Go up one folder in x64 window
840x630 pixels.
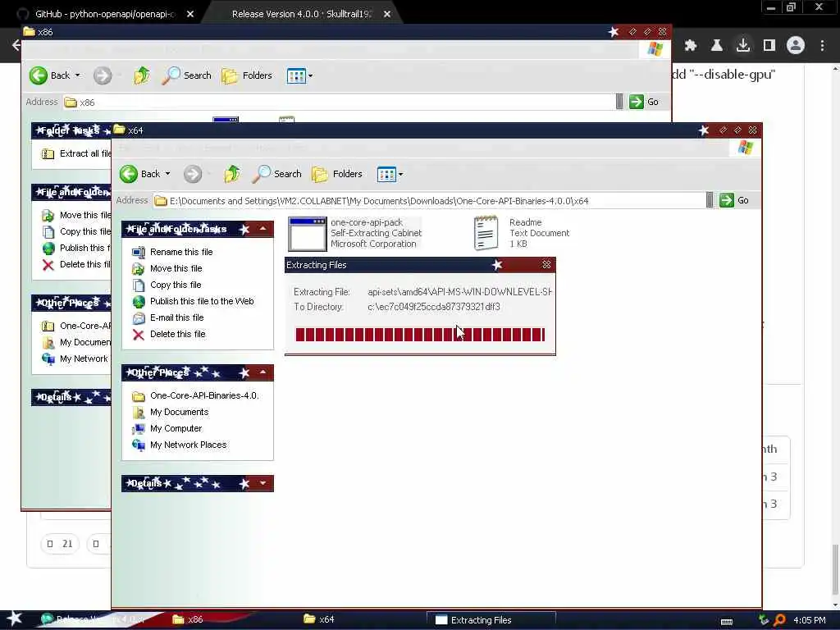[232, 174]
